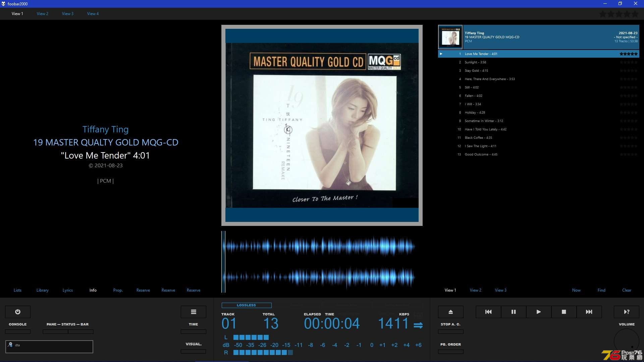Click the large album cover art
The width and height of the screenshot is (644, 362).
coord(322,125)
